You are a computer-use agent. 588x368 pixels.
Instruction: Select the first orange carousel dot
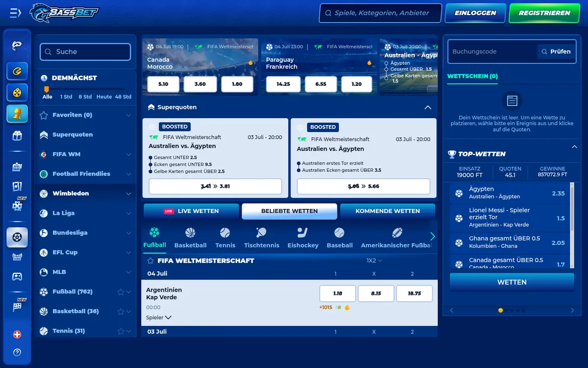(500, 310)
